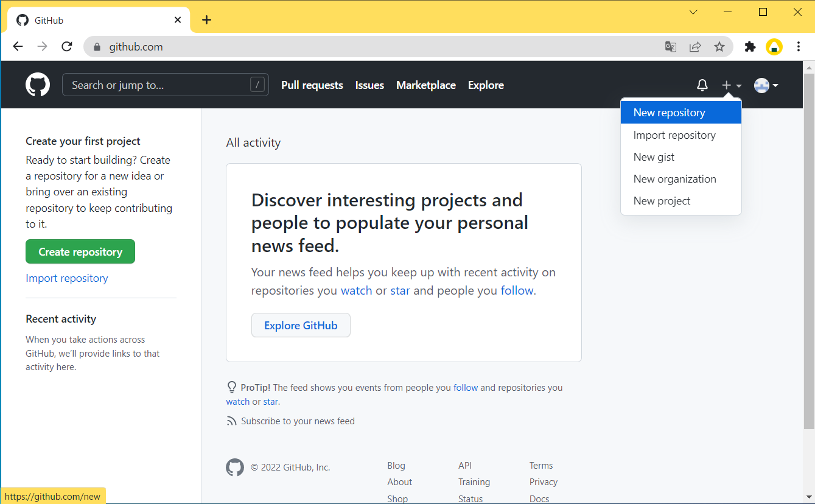Image resolution: width=815 pixels, height=504 pixels.
Task: Click 'Create your first project' heading
Action: [83, 141]
